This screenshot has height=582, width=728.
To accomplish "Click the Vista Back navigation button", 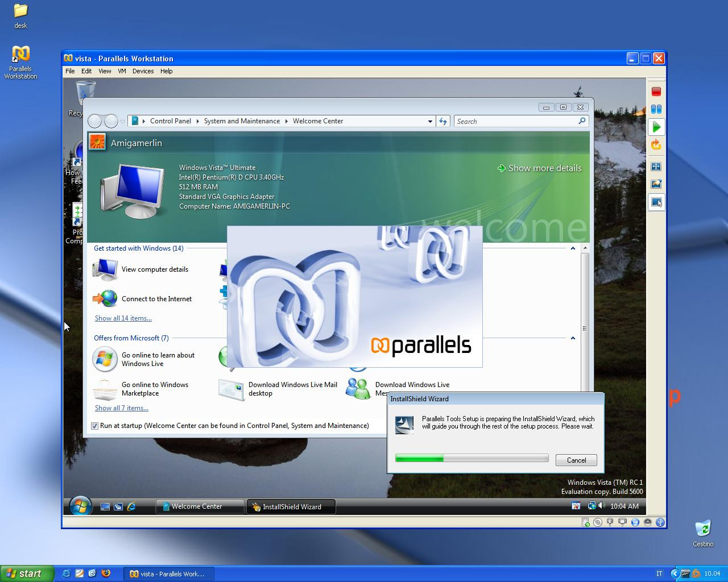I will pyautogui.click(x=96, y=121).
